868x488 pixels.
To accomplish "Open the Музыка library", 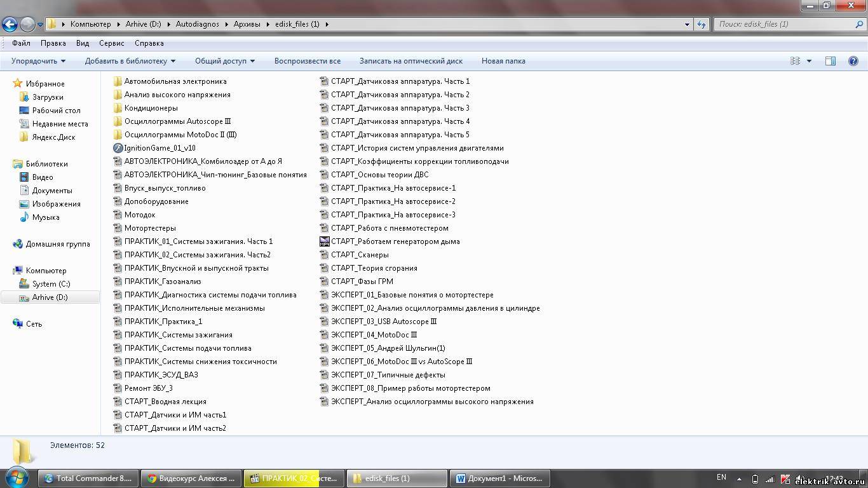I will [46, 217].
